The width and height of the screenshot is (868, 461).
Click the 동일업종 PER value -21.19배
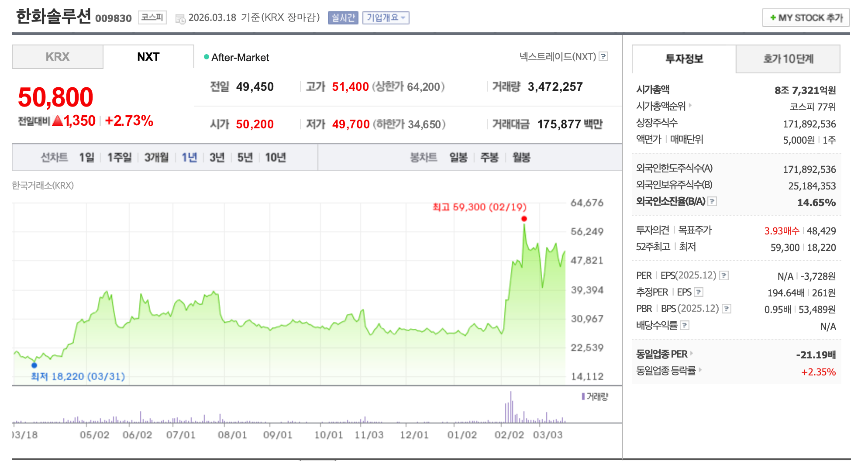click(816, 355)
